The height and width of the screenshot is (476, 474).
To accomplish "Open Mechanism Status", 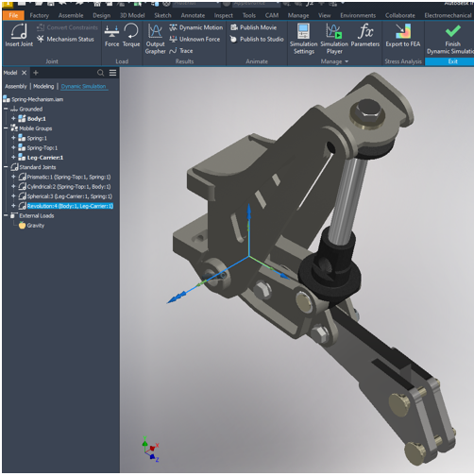I will 65,39.
